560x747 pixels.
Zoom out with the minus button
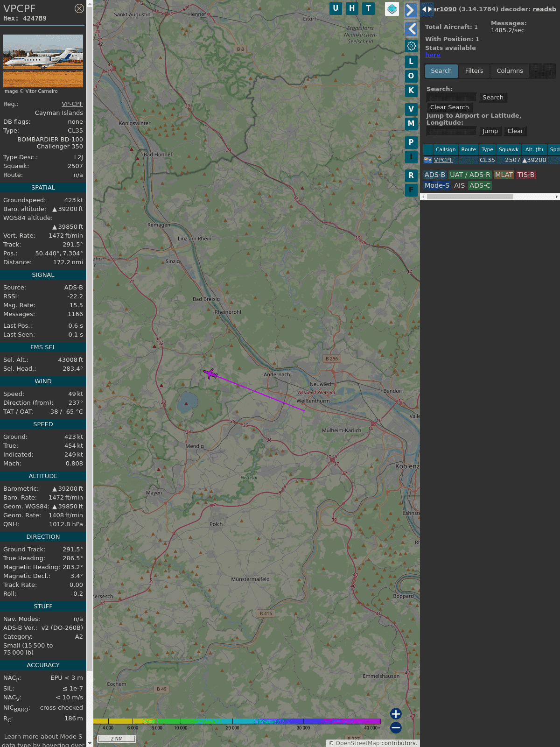396,727
